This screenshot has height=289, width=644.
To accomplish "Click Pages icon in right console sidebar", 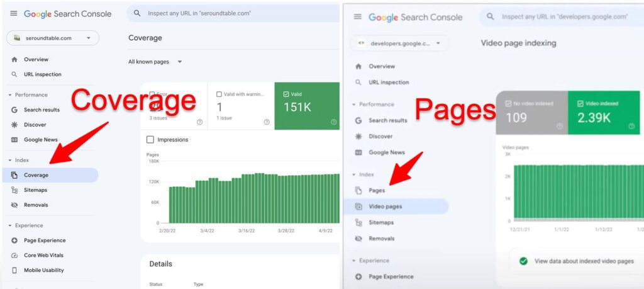I will (358, 190).
